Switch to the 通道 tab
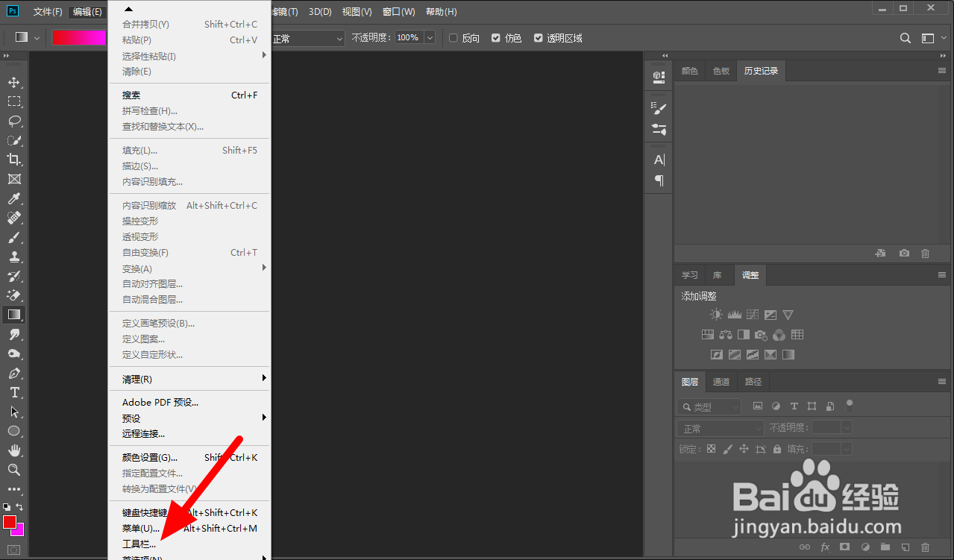This screenshot has height=560, width=954. point(721,382)
